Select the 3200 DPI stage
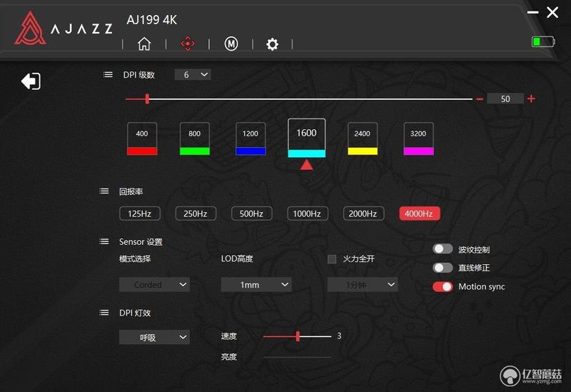 418,139
